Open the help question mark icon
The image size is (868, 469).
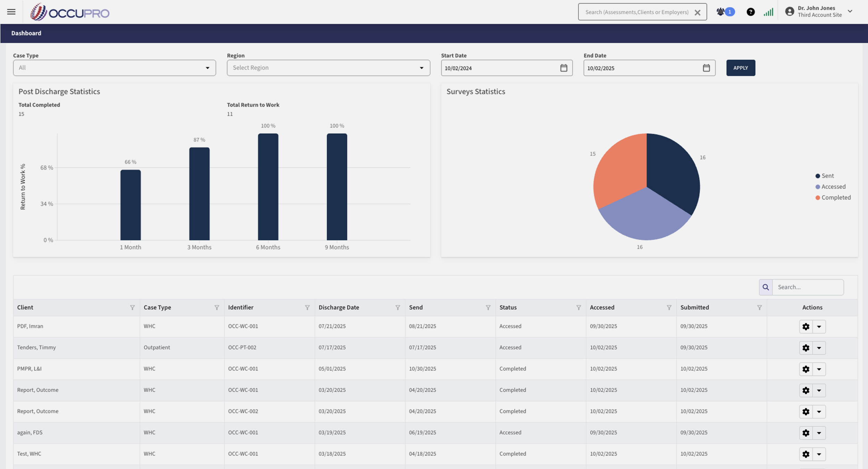pyautogui.click(x=750, y=12)
